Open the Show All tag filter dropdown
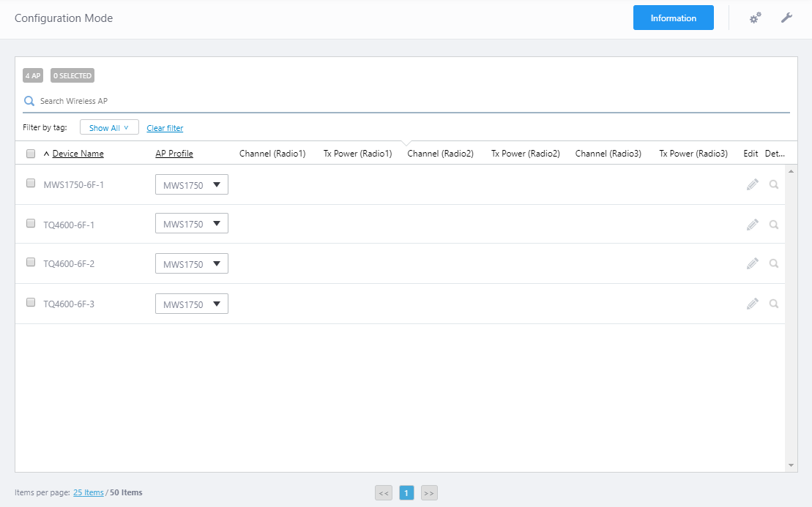The width and height of the screenshot is (812, 507). click(x=109, y=127)
